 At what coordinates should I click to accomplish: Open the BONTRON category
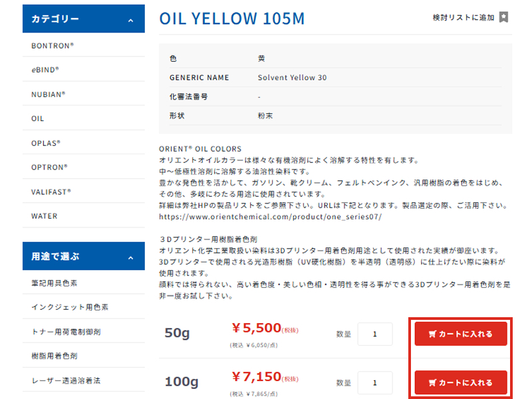pyautogui.click(x=53, y=46)
